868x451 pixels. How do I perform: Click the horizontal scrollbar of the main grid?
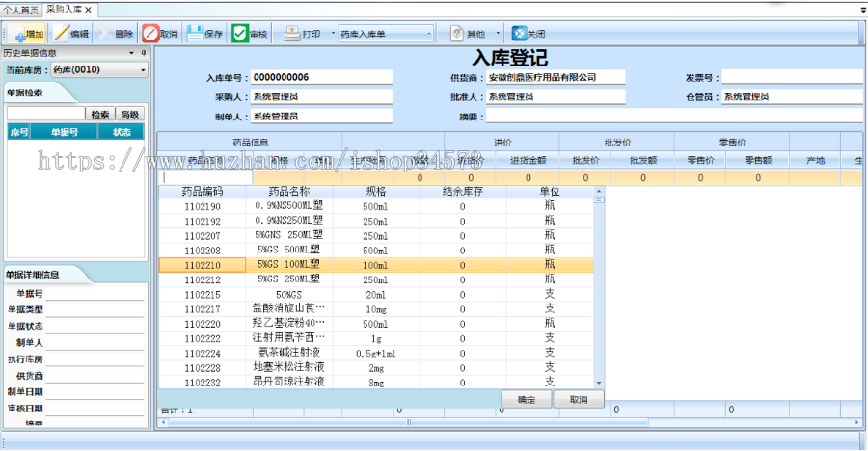pos(409,422)
